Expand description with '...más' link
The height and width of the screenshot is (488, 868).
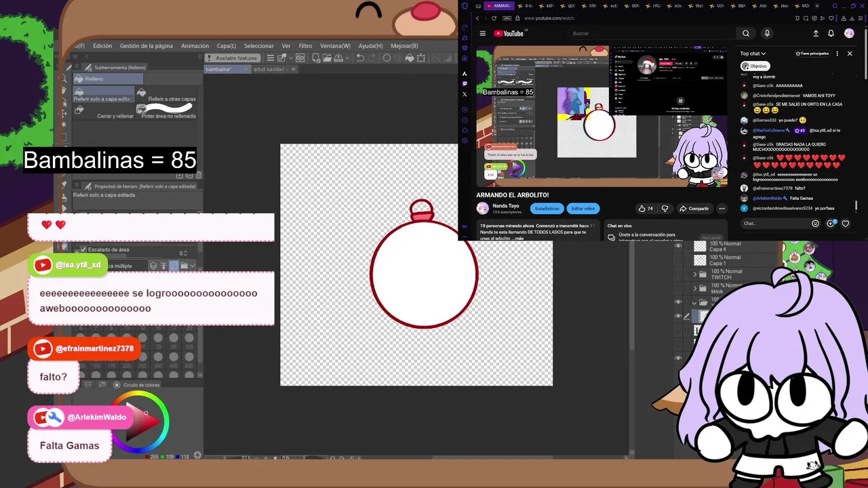click(x=518, y=239)
